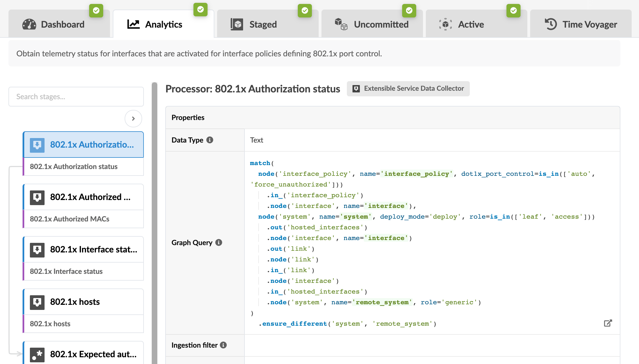Click the Graph Query info icon
The width and height of the screenshot is (639, 364).
click(x=219, y=243)
